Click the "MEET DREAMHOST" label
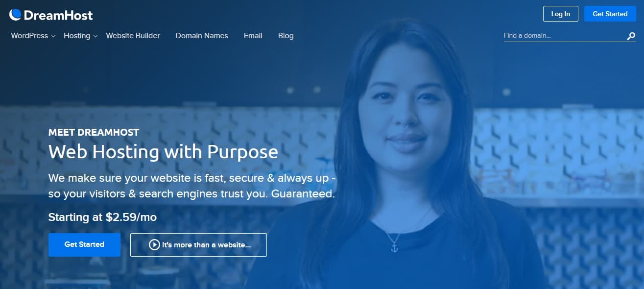 pyautogui.click(x=94, y=132)
